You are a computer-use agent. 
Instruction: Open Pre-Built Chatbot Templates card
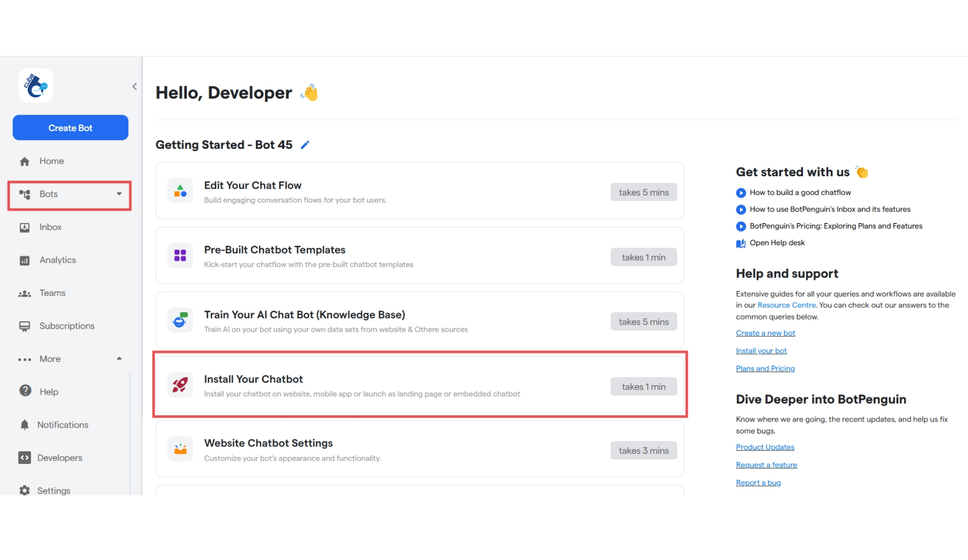point(420,256)
